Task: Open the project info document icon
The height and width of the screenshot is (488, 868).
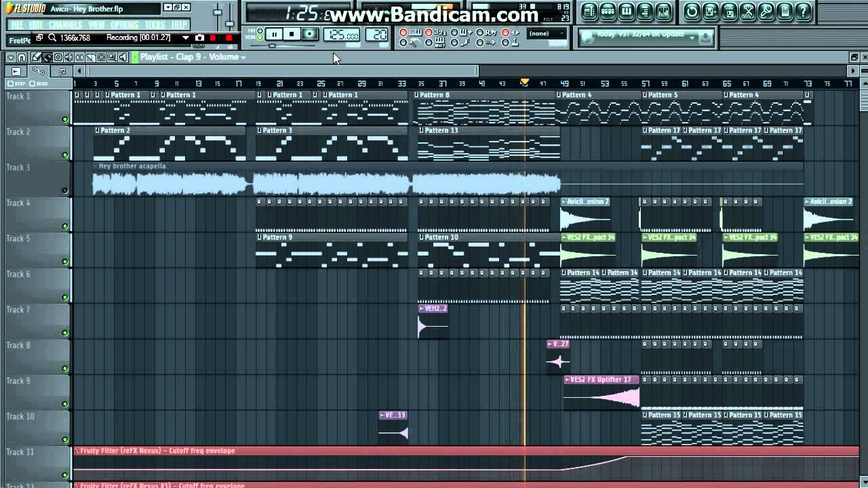Action: click(x=784, y=12)
